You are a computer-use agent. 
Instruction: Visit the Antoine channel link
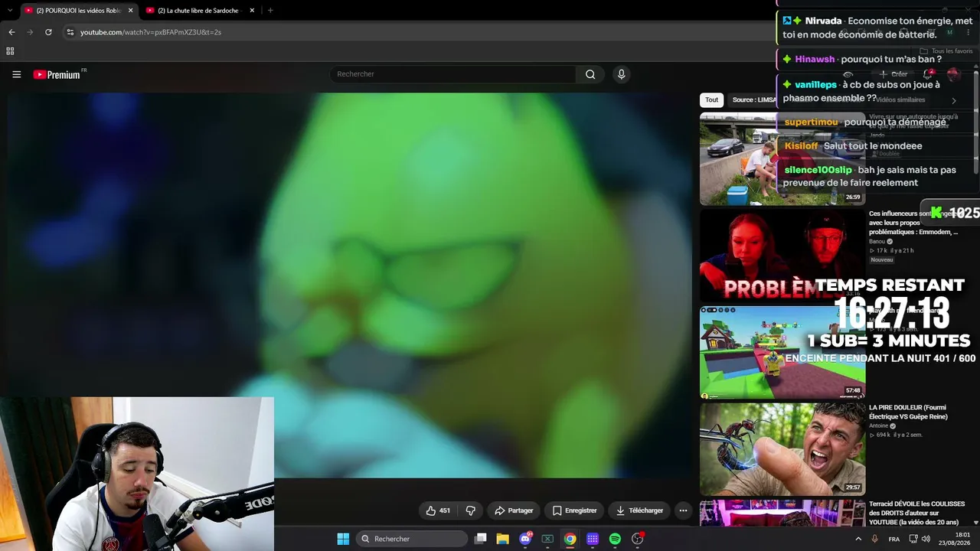(878, 426)
